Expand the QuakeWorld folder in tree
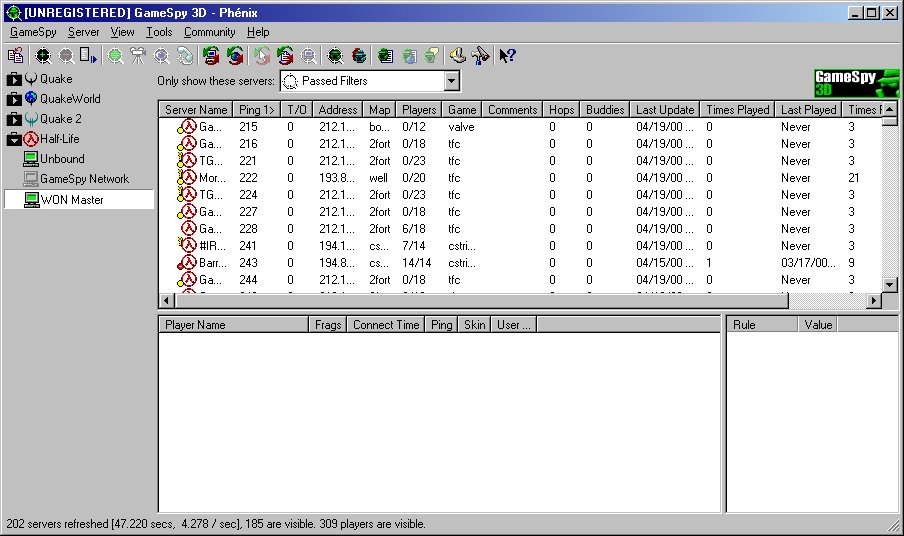 tap(14, 99)
